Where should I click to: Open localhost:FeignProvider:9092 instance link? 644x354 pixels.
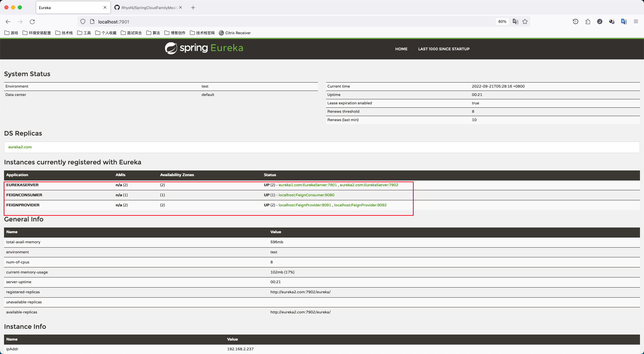click(360, 205)
